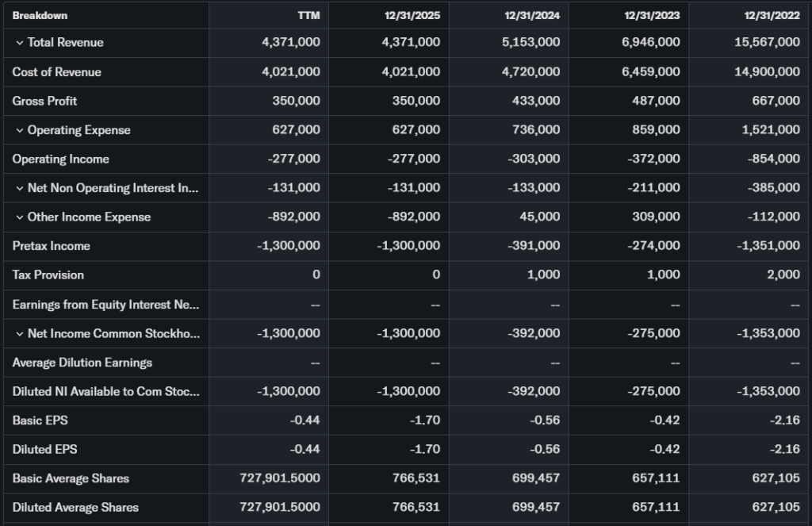The width and height of the screenshot is (812, 526).
Task: Click the Breakdown header label
Action: (x=40, y=16)
